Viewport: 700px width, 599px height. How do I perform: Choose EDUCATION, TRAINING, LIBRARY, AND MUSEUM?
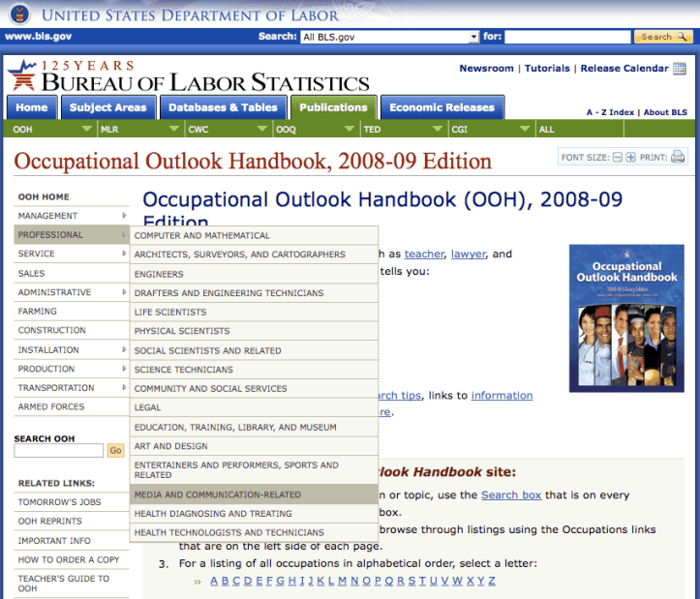coord(254,427)
